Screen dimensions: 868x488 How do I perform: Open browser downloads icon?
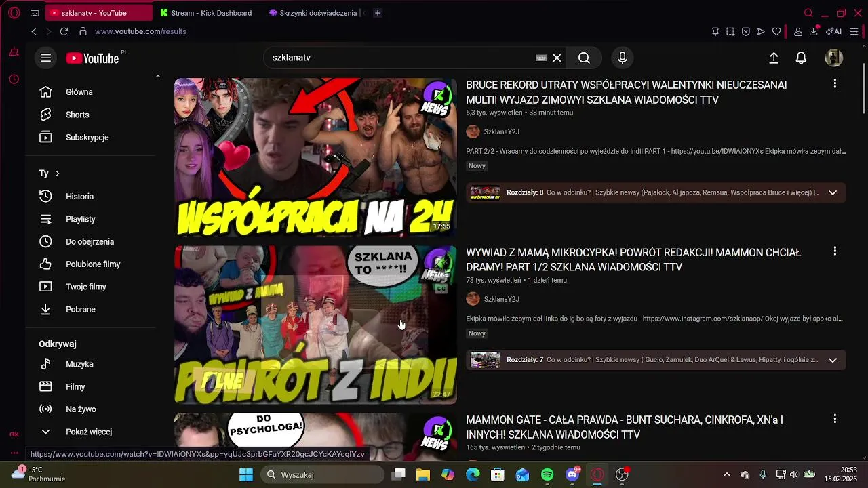coord(814,31)
